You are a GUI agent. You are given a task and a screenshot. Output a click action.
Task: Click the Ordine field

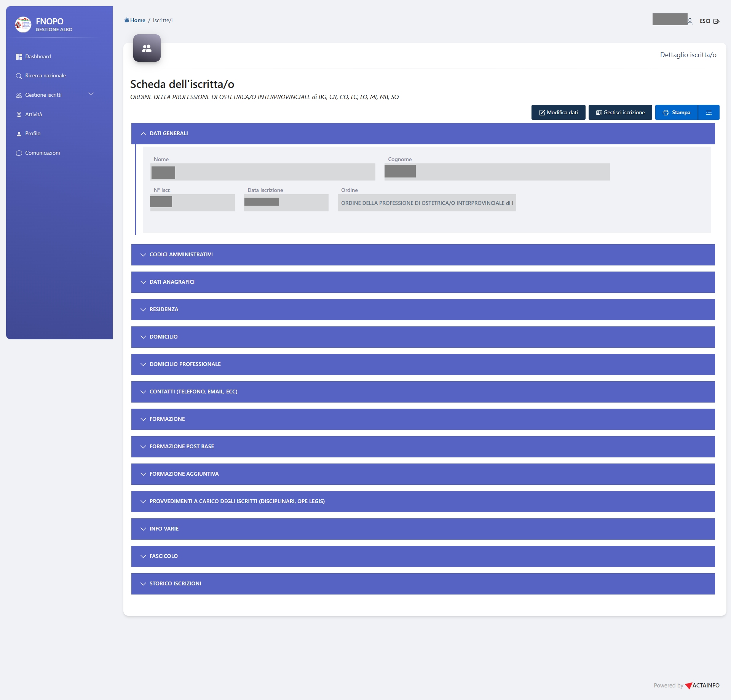(x=426, y=203)
